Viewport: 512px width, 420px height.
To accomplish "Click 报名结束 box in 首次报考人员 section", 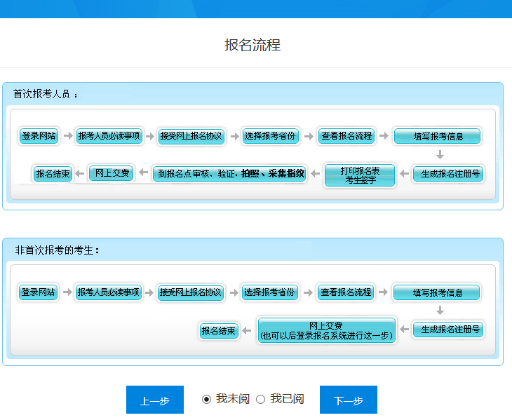I will pos(53,173).
